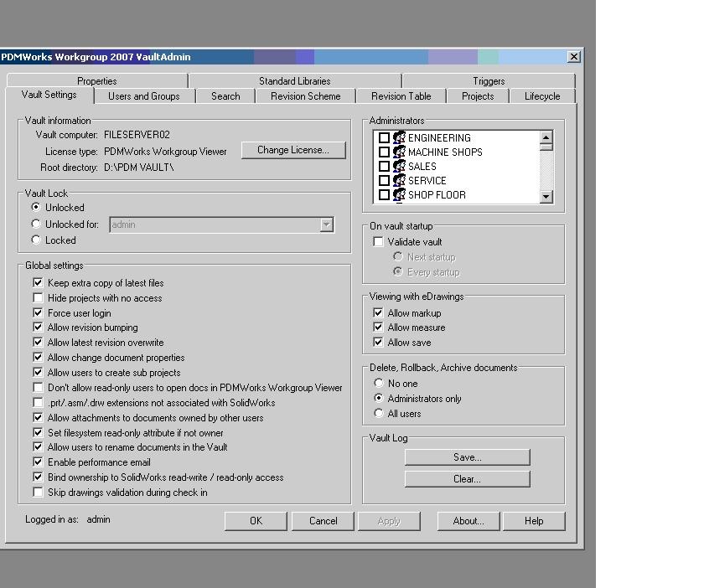704x588 pixels.
Task: Open the Revision Table tab
Action: (401, 96)
